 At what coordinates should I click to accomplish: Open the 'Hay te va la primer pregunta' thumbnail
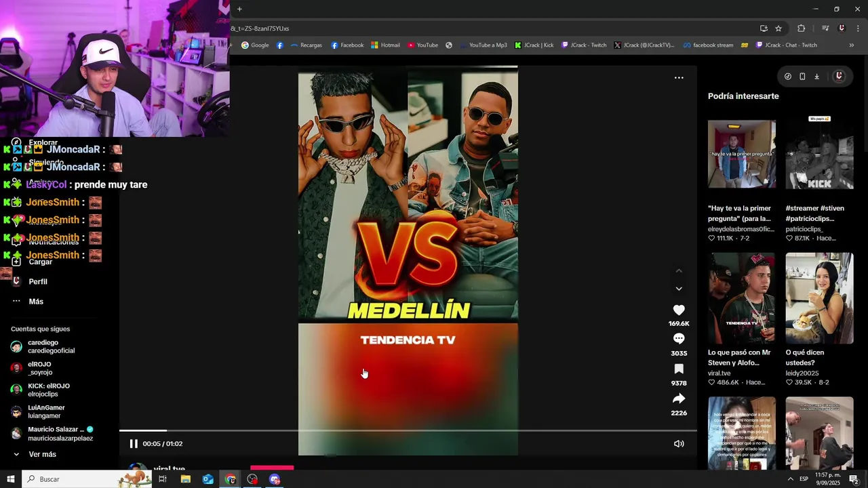tap(742, 155)
